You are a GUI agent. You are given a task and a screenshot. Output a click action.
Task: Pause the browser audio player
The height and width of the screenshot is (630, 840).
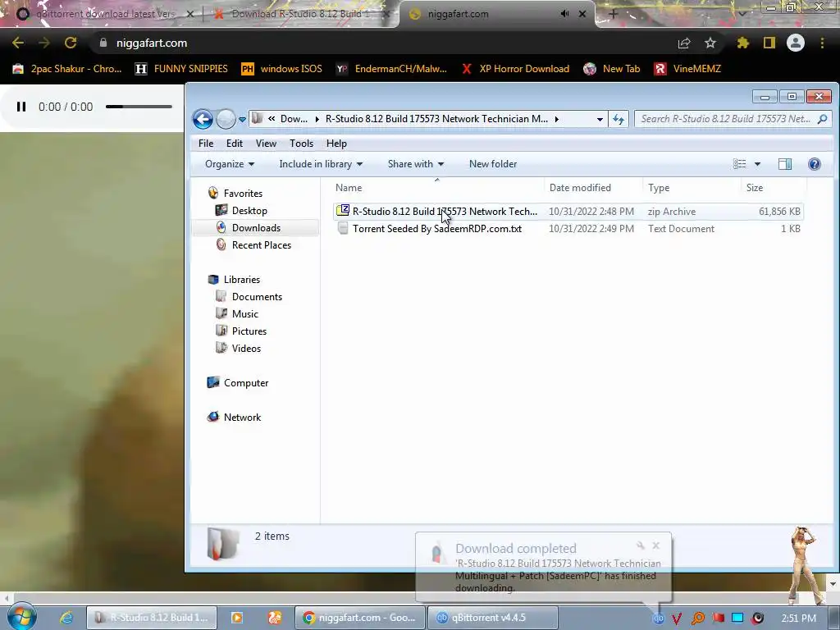click(21, 107)
